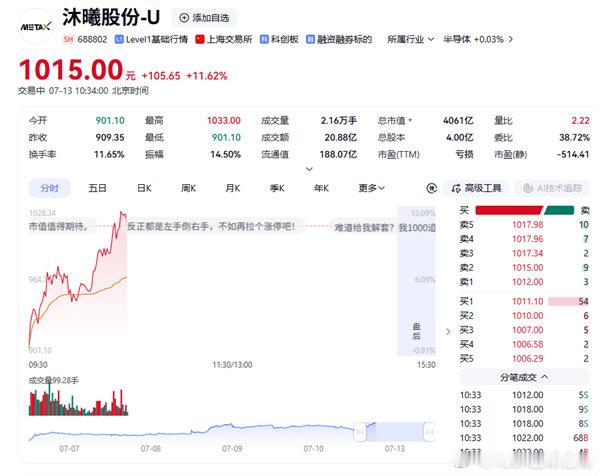
Task: Click 07-07 on the range timeline
Action: point(69,448)
